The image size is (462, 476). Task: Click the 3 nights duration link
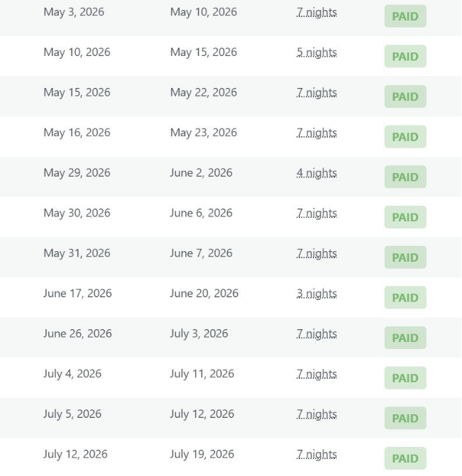[317, 293]
